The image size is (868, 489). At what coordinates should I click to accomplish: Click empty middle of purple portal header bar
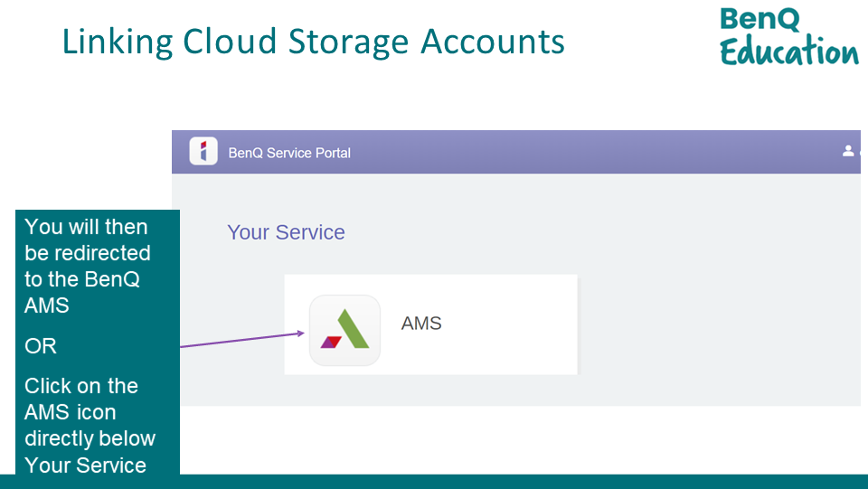point(588,152)
